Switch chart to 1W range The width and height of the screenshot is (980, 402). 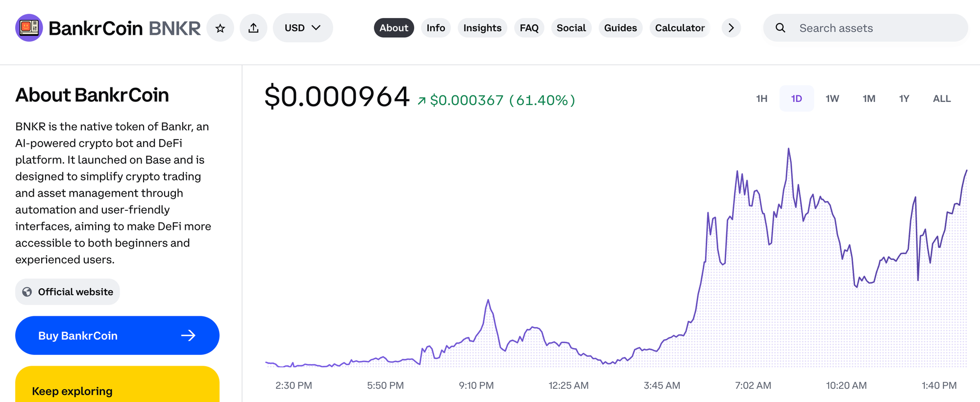(x=832, y=99)
